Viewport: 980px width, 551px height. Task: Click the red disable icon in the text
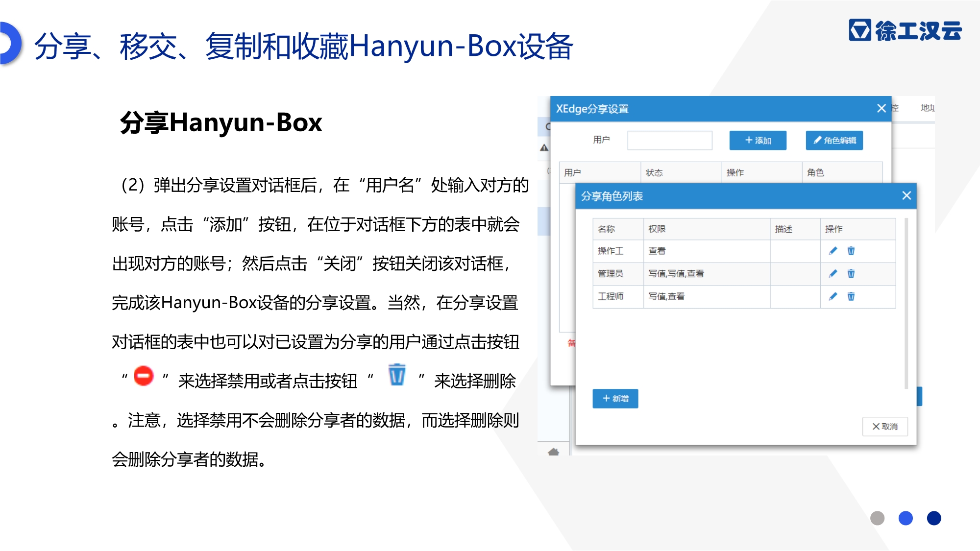coord(144,376)
